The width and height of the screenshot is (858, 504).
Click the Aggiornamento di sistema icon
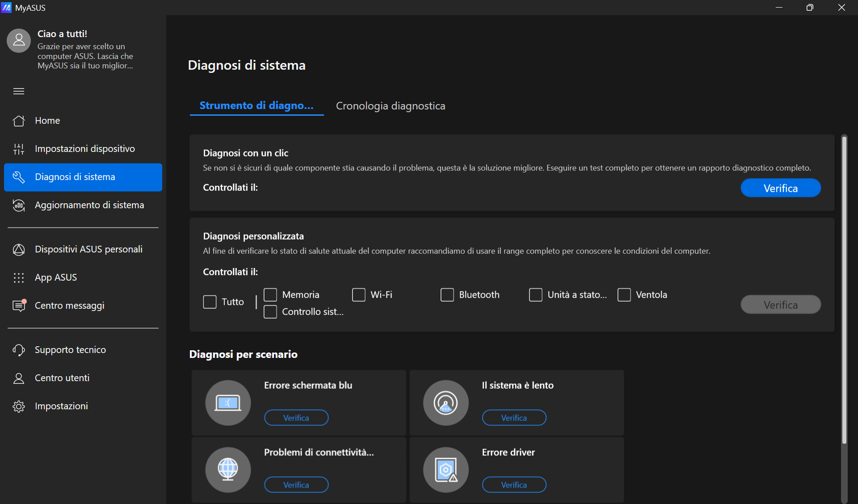pos(19,205)
